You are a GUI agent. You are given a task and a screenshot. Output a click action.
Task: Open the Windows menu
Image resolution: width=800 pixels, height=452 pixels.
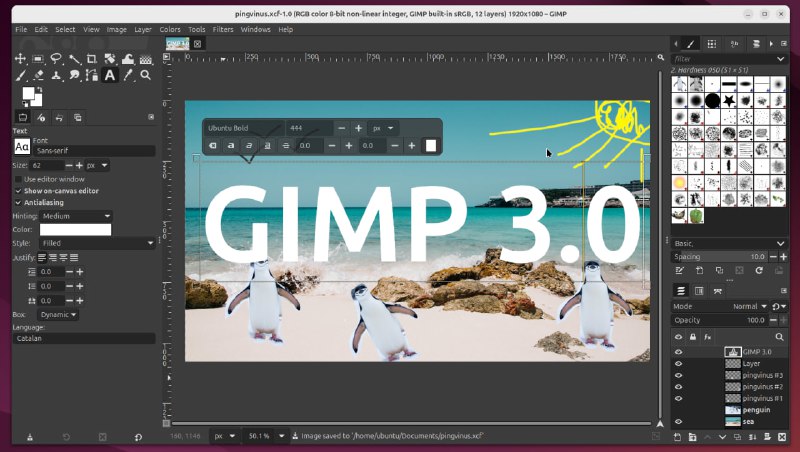(x=256, y=30)
